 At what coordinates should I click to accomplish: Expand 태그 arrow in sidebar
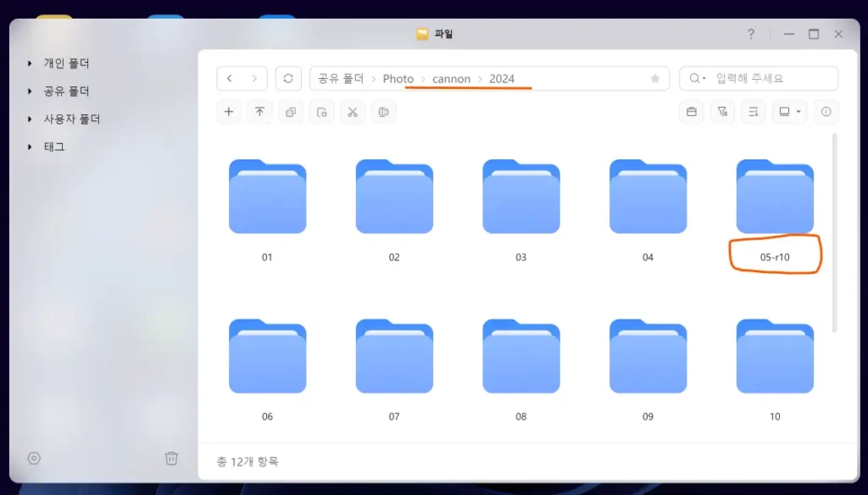pos(30,147)
